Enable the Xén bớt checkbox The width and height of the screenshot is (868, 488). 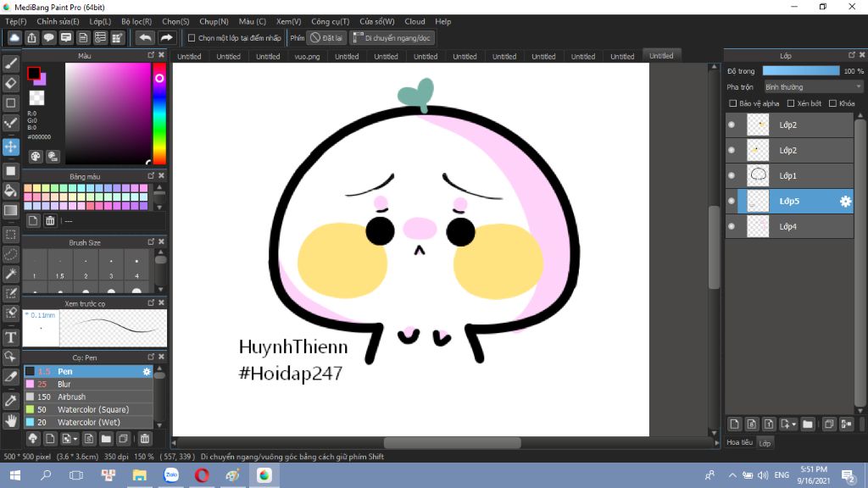[791, 103]
